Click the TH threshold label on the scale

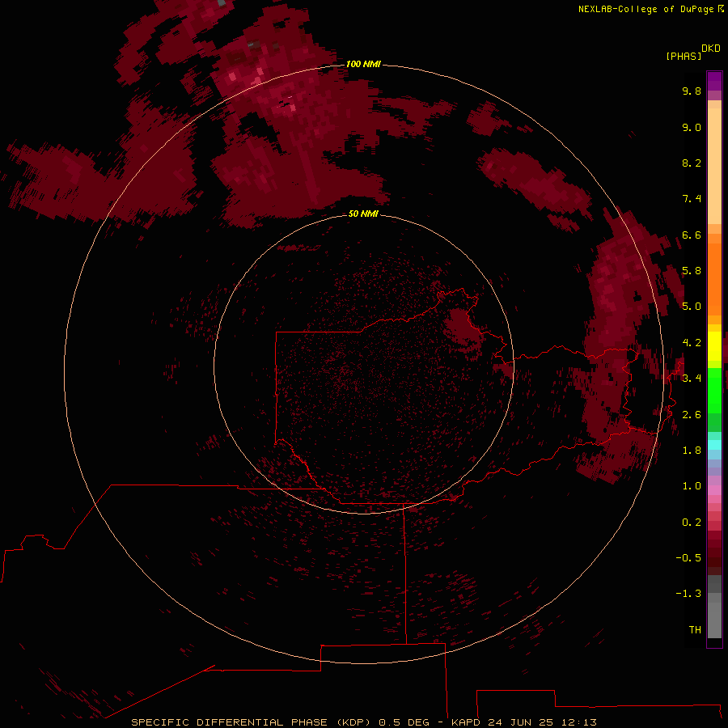695,630
